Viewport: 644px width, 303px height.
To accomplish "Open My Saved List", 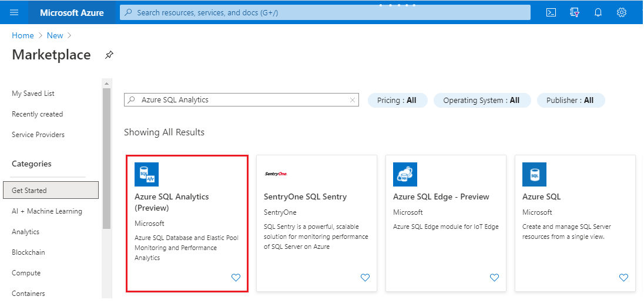I will tap(33, 94).
